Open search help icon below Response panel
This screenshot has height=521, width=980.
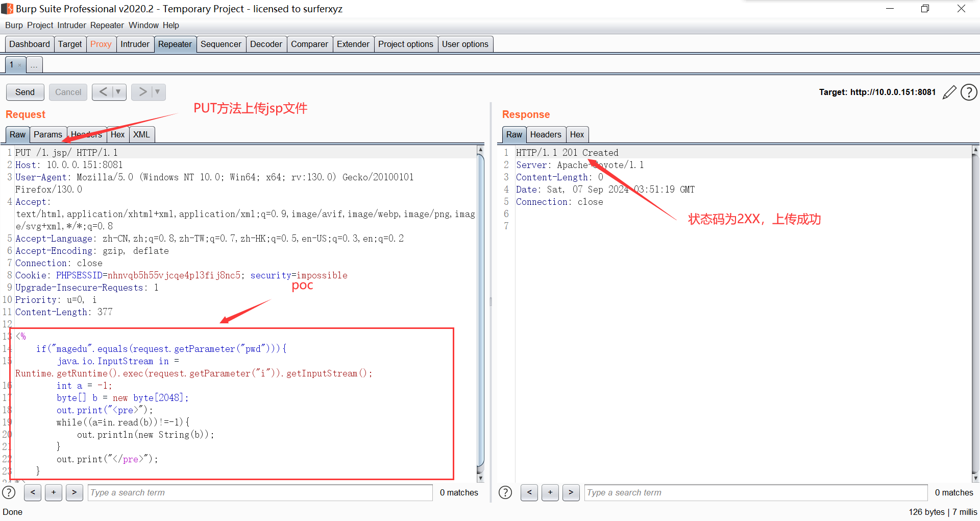(x=505, y=492)
